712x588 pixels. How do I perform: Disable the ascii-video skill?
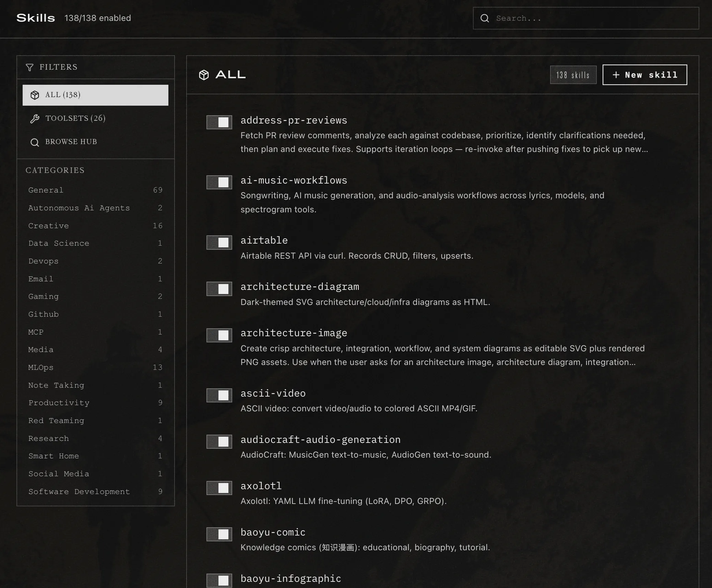[x=219, y=395]
